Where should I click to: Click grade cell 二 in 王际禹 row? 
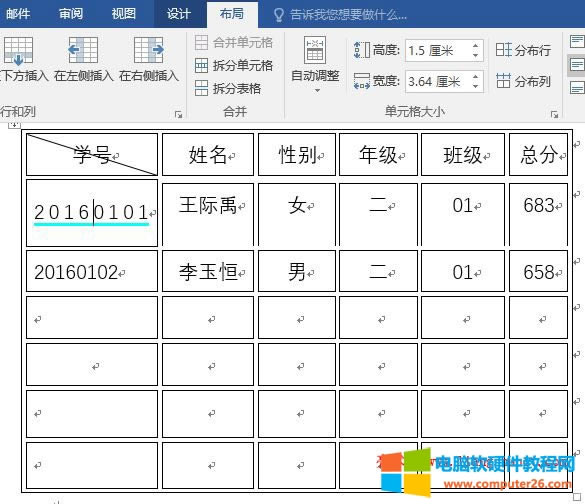(x=378, y=214)
